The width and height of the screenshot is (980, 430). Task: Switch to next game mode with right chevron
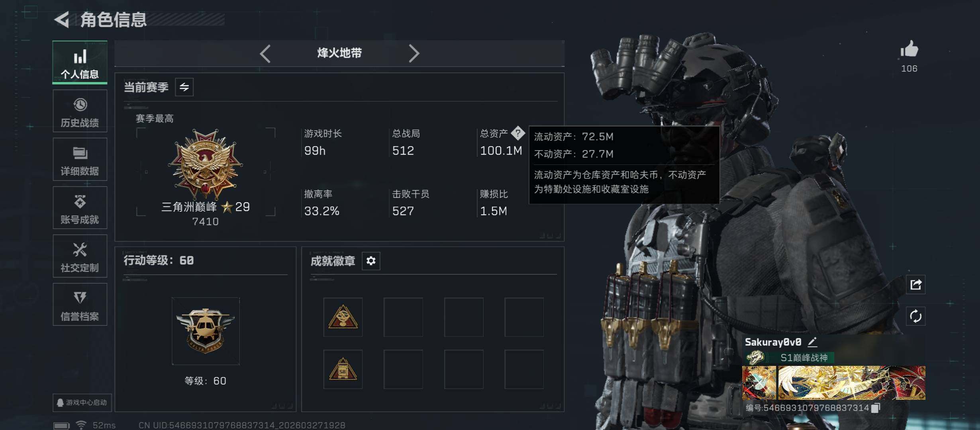point(414,53)
